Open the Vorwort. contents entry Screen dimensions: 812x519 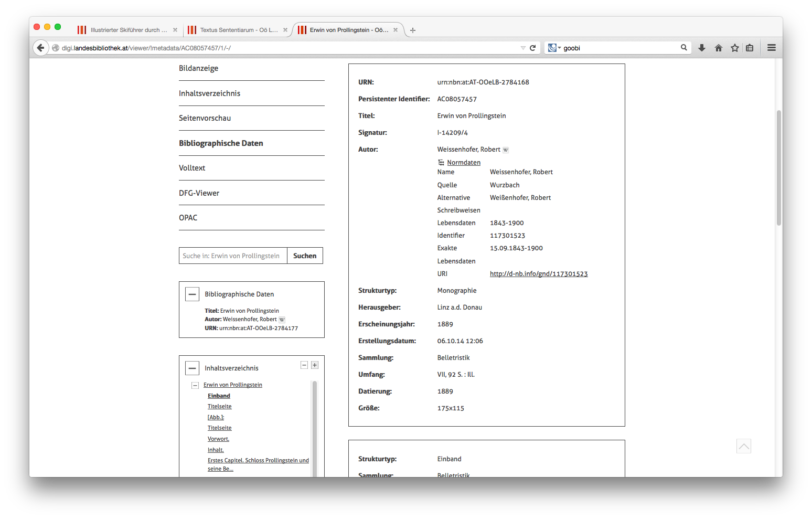[x=218, y=439]
